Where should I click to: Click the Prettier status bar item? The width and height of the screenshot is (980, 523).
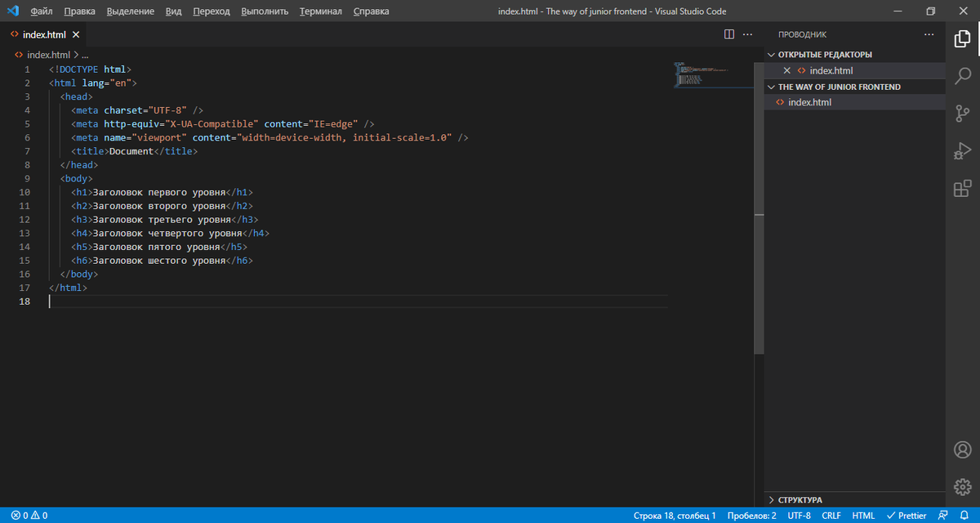[x=906, y=516]
